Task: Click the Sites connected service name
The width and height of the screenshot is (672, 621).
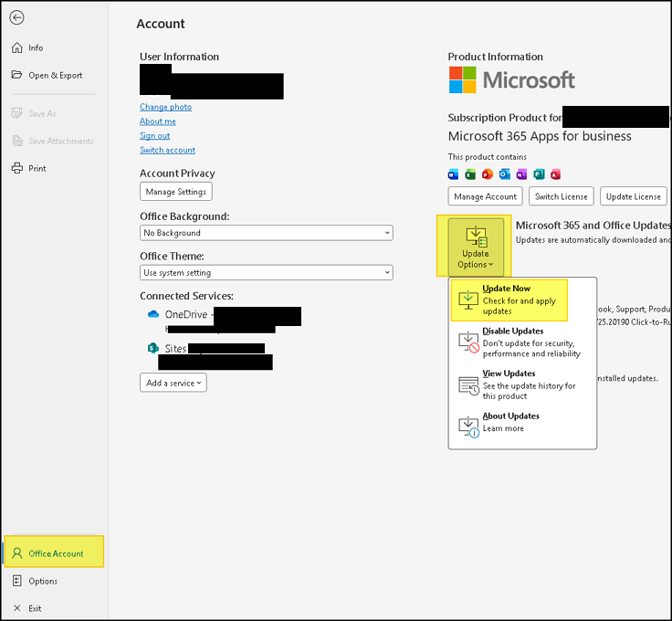Action: click(175, 349)
